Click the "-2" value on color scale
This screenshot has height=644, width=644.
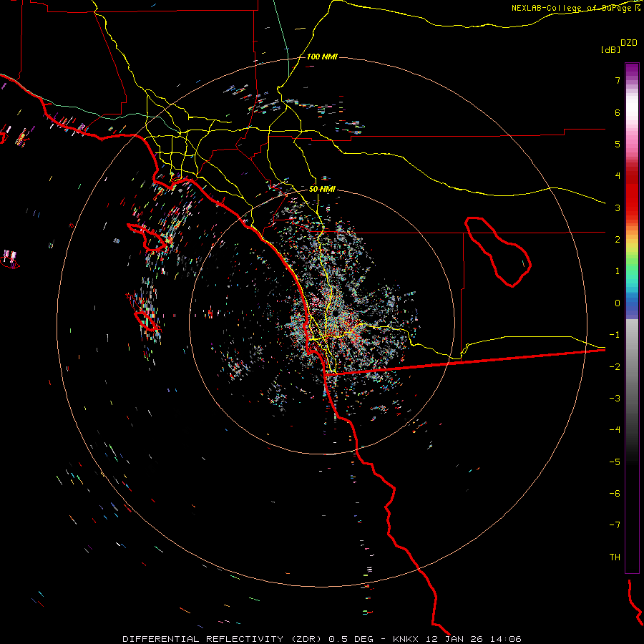click(x=615, y=367)
